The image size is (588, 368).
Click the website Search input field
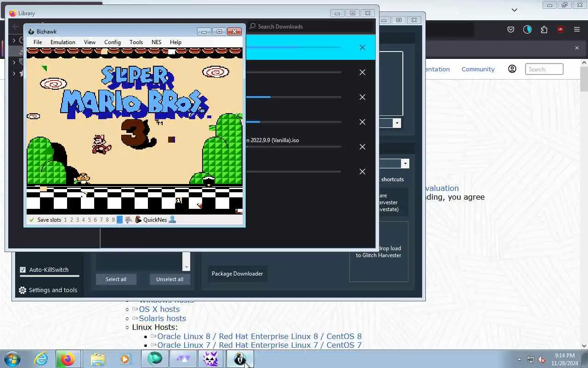[x=544, y=69]
